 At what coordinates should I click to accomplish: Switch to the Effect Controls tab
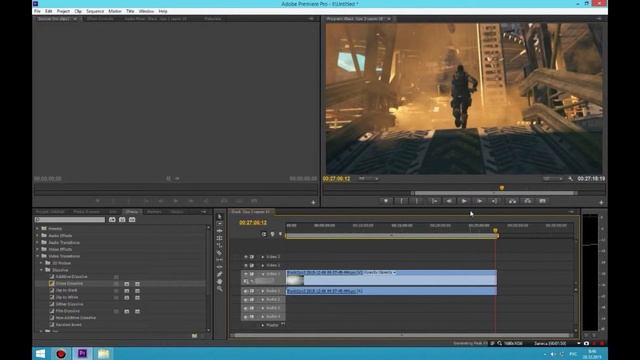[100, 19]
